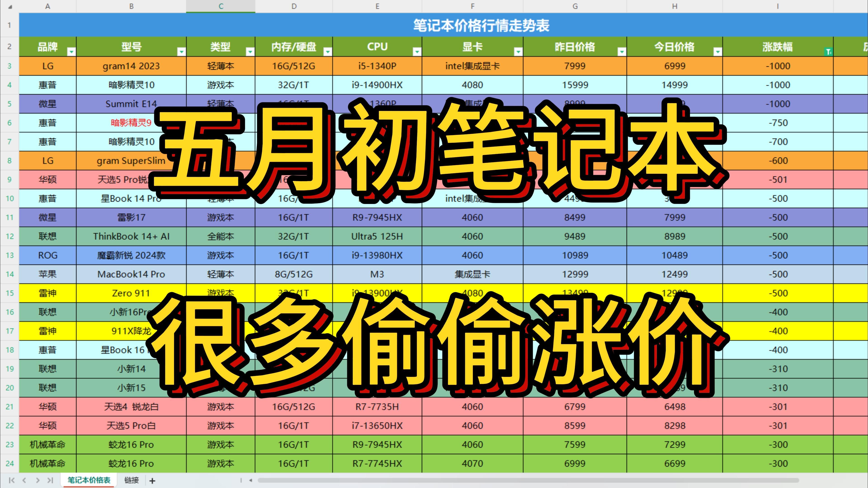Click cell Summit E14
The height and width of the screenshot is (488, 868).
click(x=131, y=104)
